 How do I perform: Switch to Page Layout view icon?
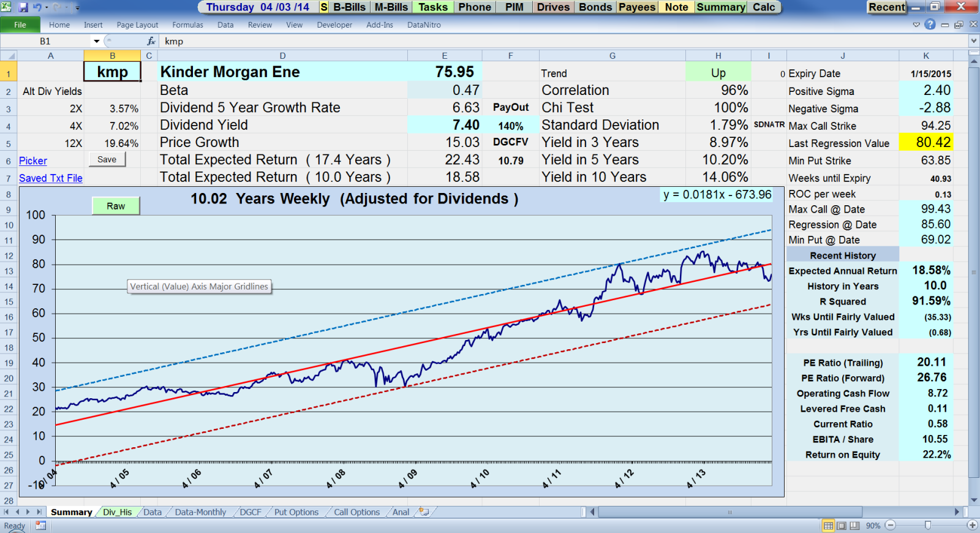842,526
